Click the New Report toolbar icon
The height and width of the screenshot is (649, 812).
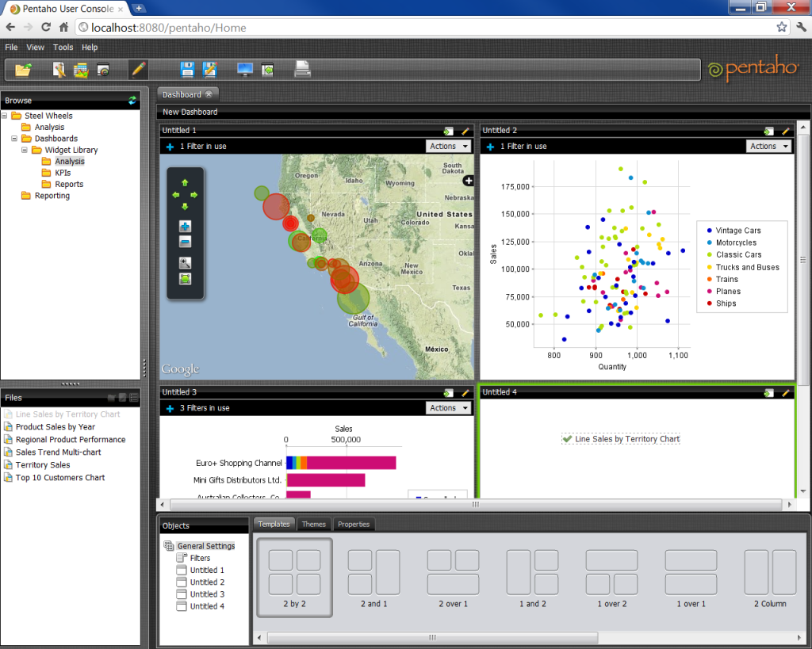(x=59, y=70)
